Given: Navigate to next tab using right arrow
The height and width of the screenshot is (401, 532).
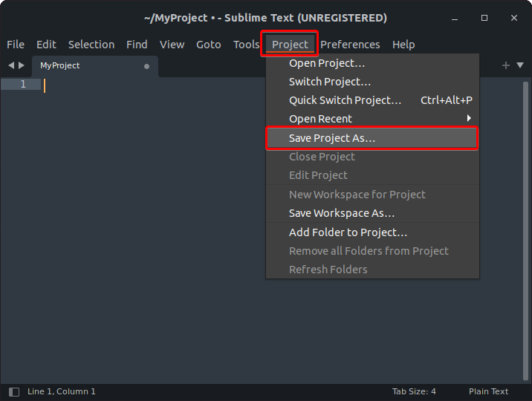Looking at the screenshot, I should pyautogui.click(x=22, y=65).
